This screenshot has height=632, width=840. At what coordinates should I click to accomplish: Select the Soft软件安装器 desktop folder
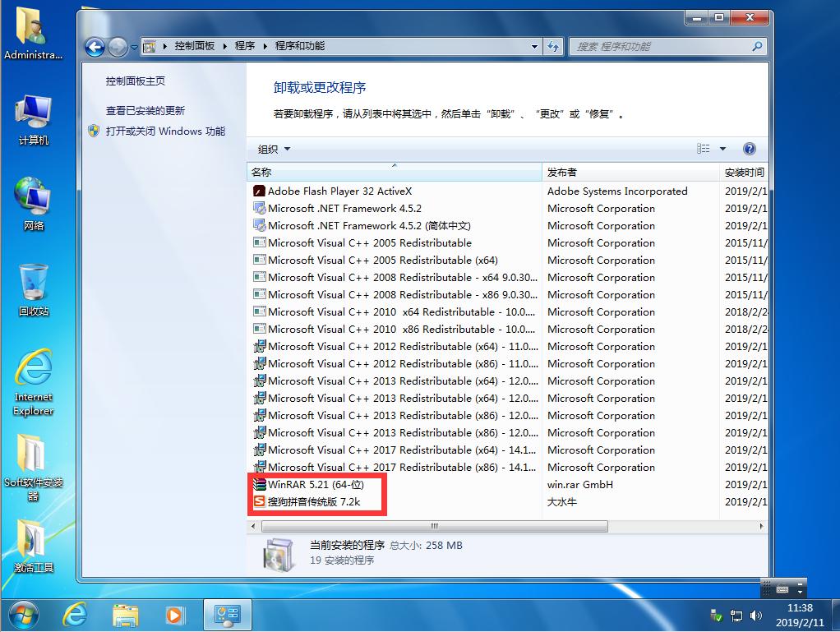coord(33,468)
